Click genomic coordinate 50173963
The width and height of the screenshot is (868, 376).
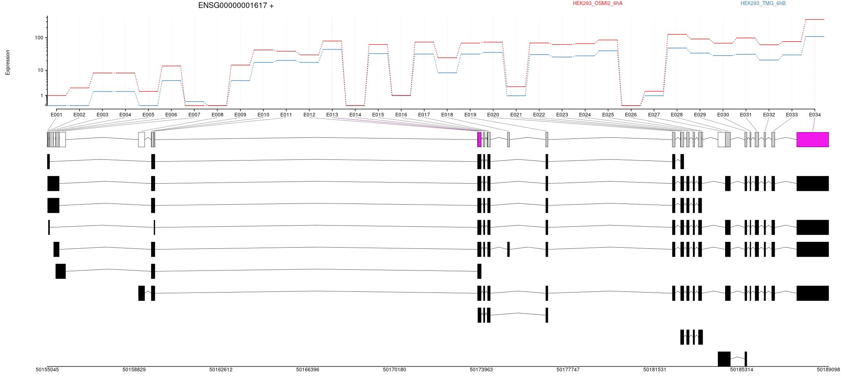[x=481, y=369]
